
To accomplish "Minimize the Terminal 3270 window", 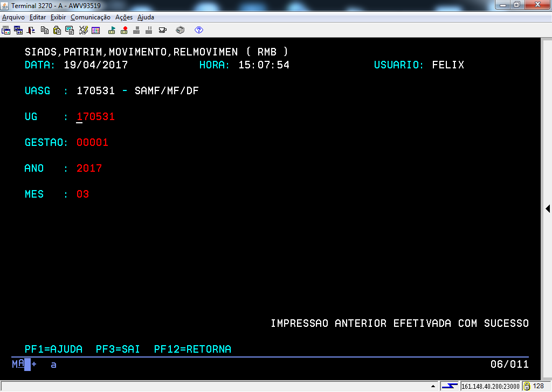I will [x=503, y=4].
